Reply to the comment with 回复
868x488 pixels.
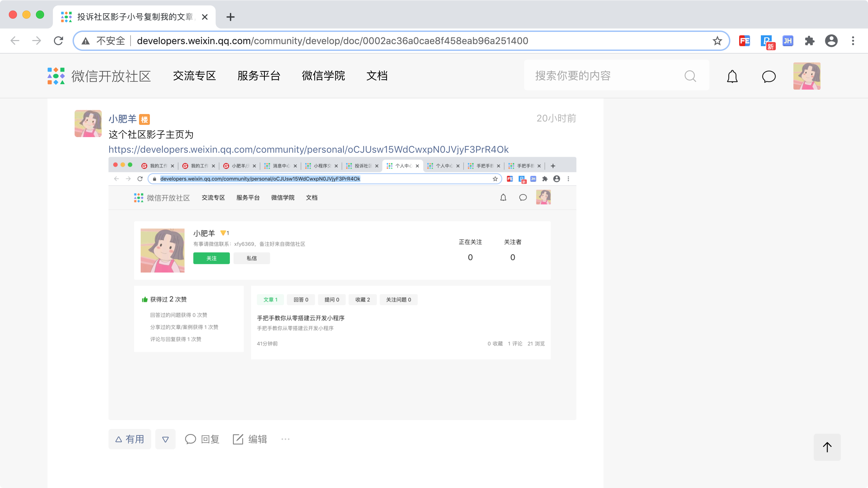pos(202,439)
